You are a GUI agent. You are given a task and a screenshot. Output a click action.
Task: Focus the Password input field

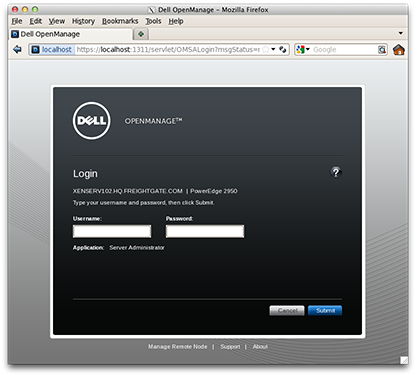[205, 231]
